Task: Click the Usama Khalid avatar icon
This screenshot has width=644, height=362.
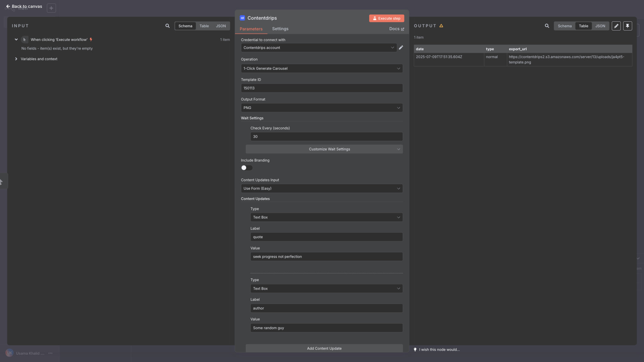Action: (9, 353)
